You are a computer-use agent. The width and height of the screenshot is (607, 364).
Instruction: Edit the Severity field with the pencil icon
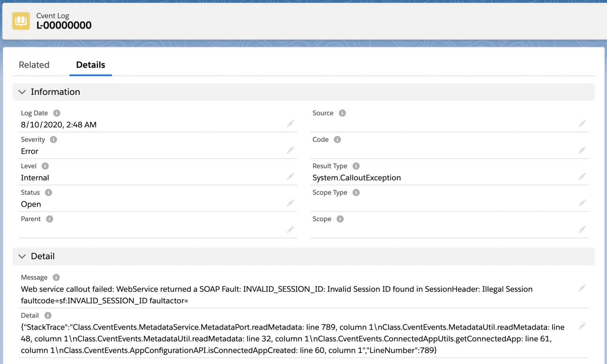[290, 150]
